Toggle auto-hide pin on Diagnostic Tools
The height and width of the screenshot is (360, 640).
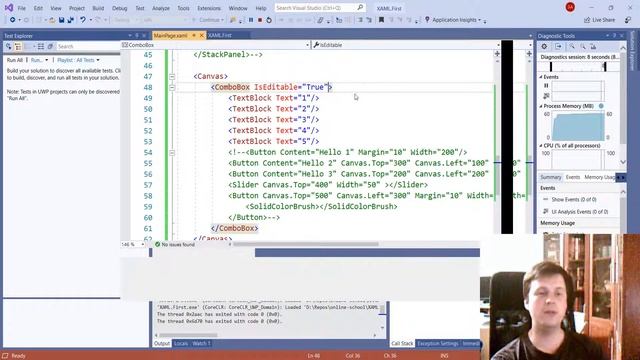(614, 36)
